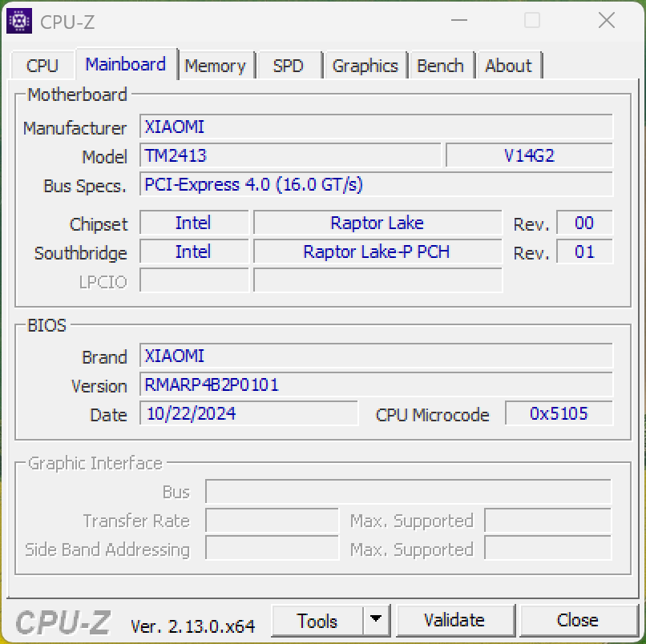Select the PCI-Express 4.0 bus specs value

coord(376,184)
